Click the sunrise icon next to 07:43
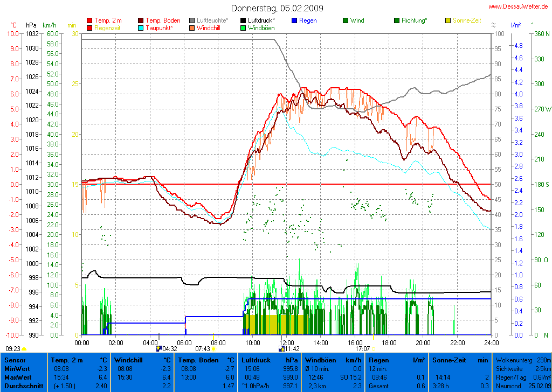The image size is (552, 392). [x=214, y=349]
